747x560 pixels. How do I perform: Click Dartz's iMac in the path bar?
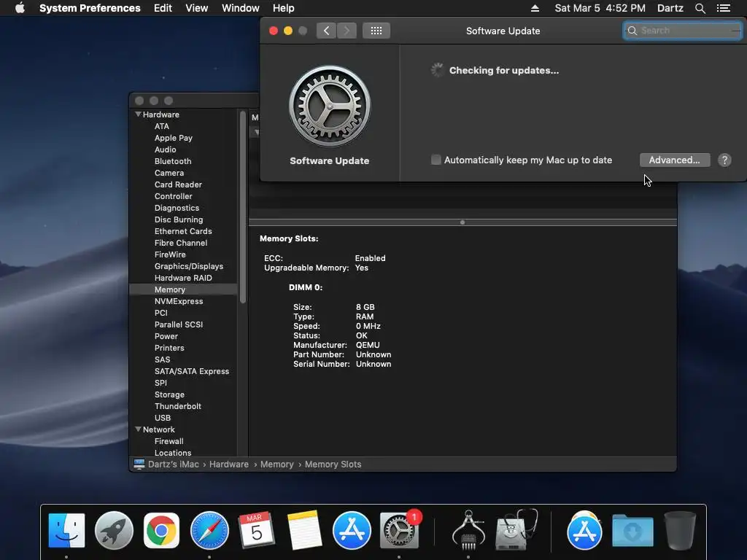(x=174, y=464)
